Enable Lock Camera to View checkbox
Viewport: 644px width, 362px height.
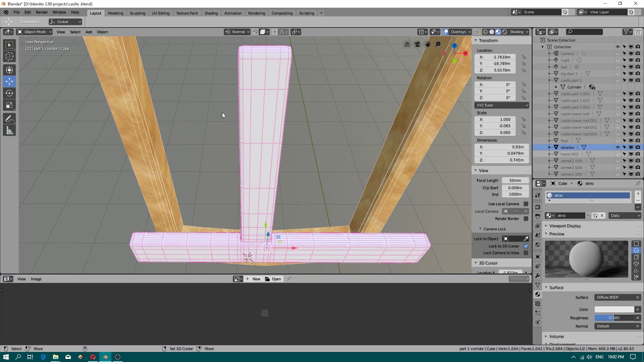click(526, 253)
